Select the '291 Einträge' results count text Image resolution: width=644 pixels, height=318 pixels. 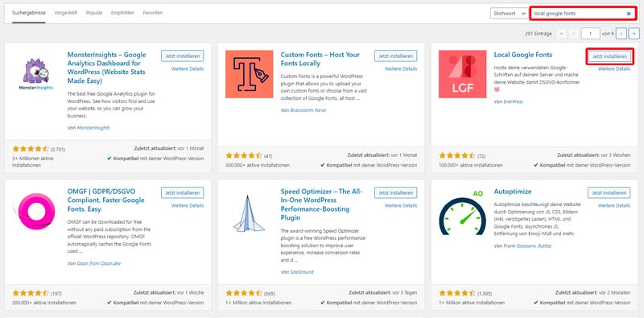tap(538, 34)
